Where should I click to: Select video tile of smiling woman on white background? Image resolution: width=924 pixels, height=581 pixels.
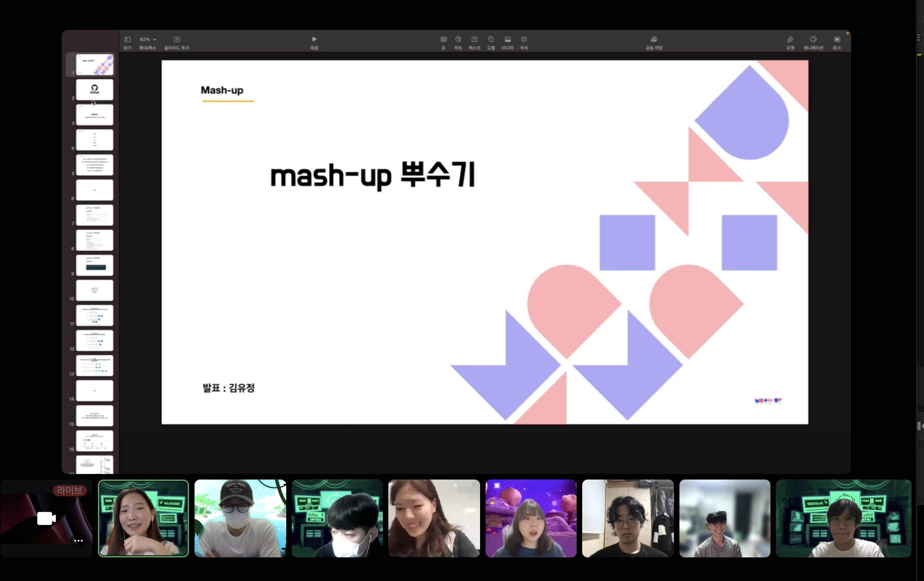(434, 518)
